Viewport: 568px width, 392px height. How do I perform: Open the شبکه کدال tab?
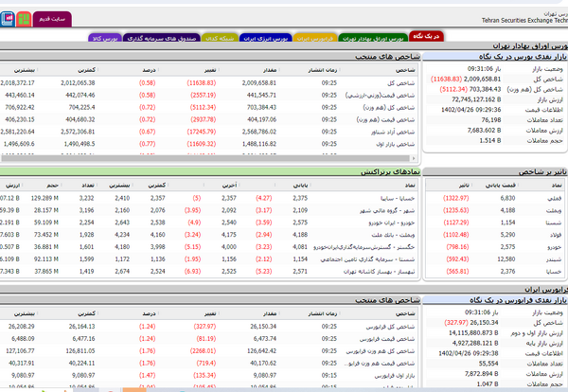click(220, 39)
